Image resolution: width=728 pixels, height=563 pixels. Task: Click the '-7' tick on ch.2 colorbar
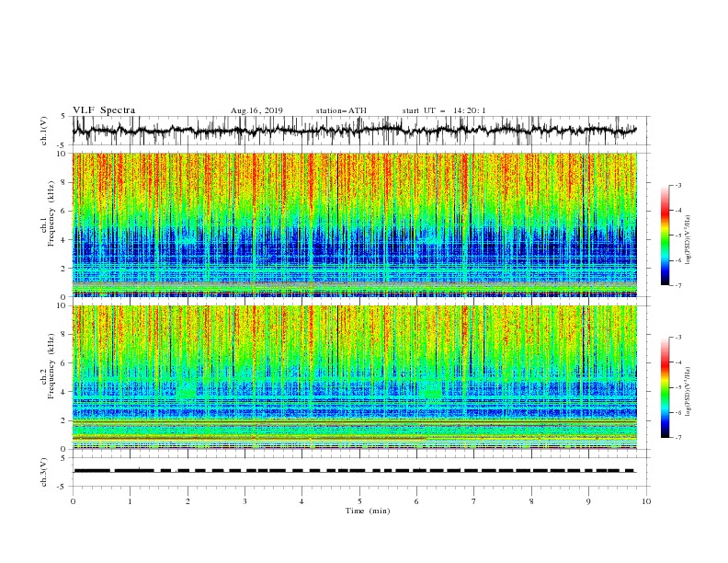678,437
